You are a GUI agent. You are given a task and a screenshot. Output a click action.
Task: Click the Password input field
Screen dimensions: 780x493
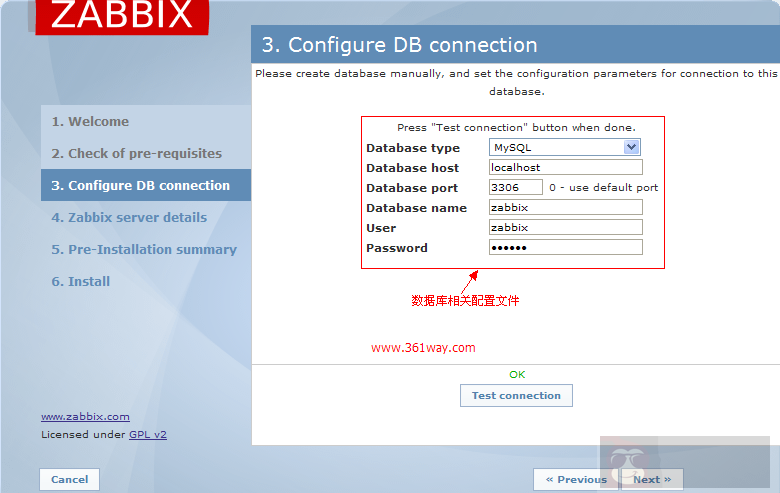pos(566,247)
